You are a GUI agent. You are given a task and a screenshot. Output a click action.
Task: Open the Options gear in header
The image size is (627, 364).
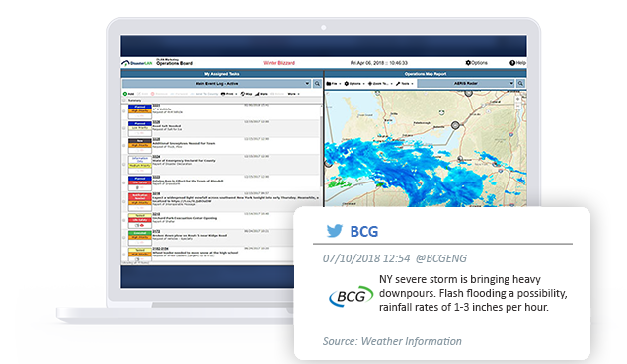(x=468, y=63)
